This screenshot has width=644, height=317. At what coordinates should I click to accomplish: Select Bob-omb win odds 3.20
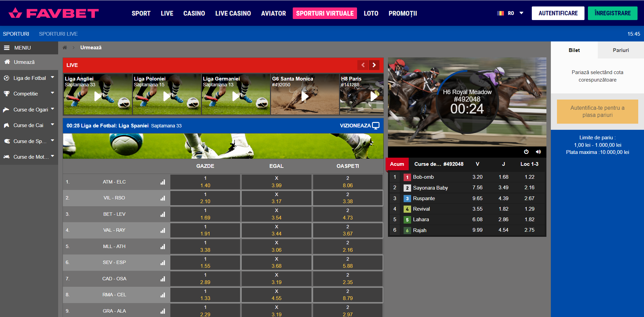click(477, 177)
